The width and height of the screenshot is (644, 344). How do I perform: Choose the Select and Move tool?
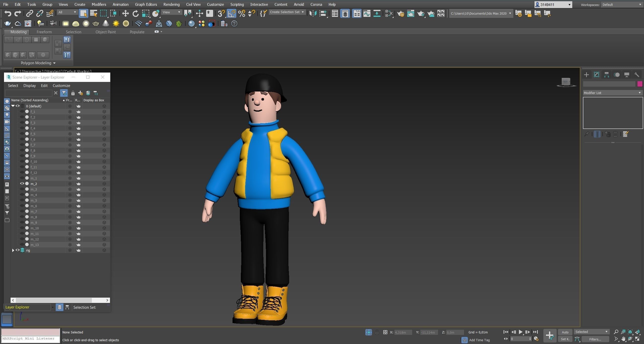pos(125,13)
